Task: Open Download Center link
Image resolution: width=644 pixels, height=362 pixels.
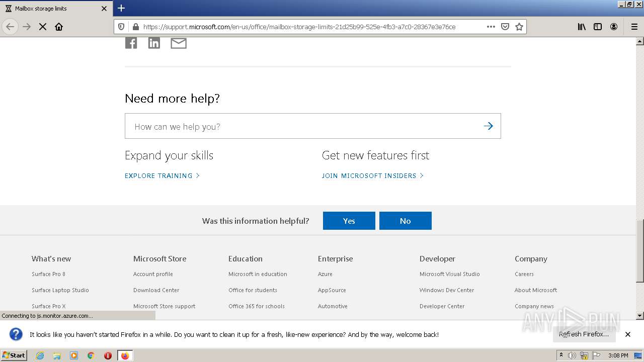Action: 156,290
